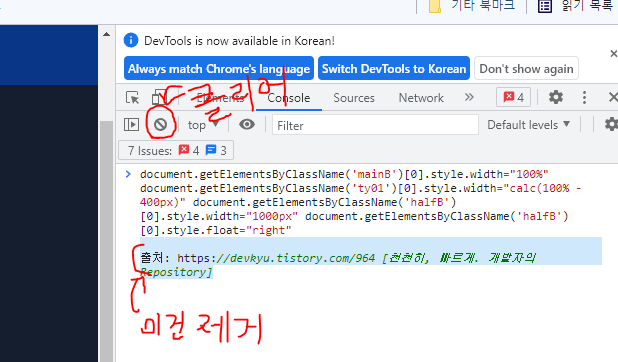
Task: Click the red error count badge showing 4
Action: [x=514, y=97]
